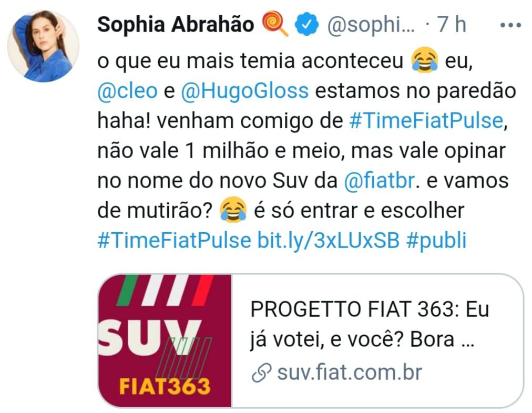This screenshot has width=532, height=413.
Task: Open the first #TimeFiatPulse hashtag
Action: [x=426, y=121]
